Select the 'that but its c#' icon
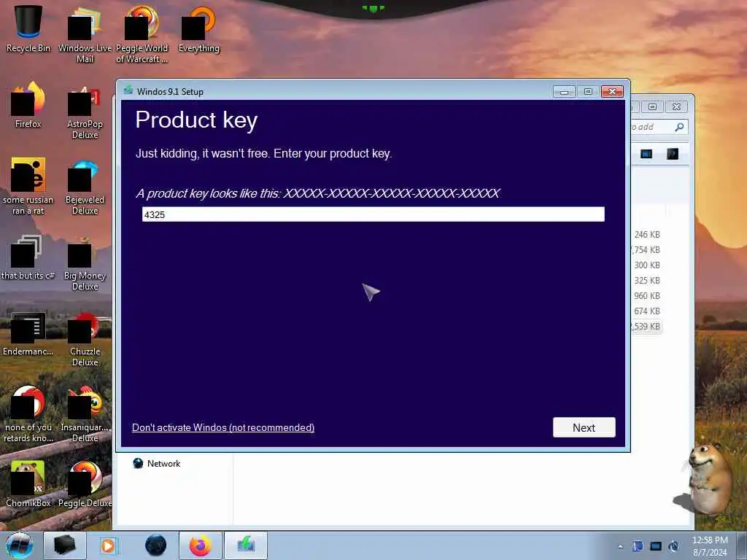This screenshot has height=560, width=747. (28, 257)
